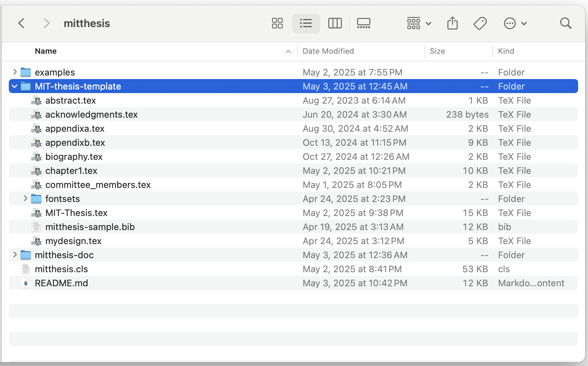This screenshot has height=366, width=588.
Task: Select the file name MIT-Thesis.tex
Action: click(x=76, y=213)
